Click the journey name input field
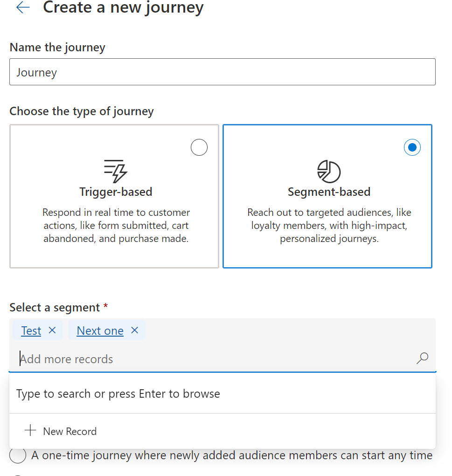 pyautogui.click(x=223, y=72)
